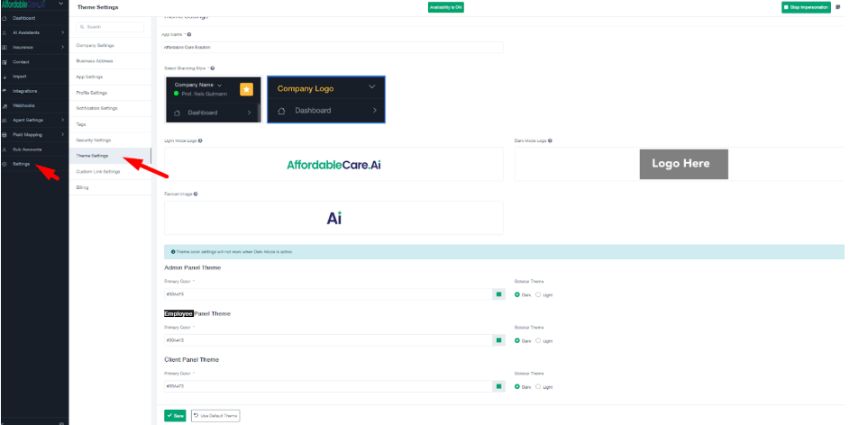
Task: Open Security Settings in the settings menu
Action: pyautogui.click(x=94, y=140)
